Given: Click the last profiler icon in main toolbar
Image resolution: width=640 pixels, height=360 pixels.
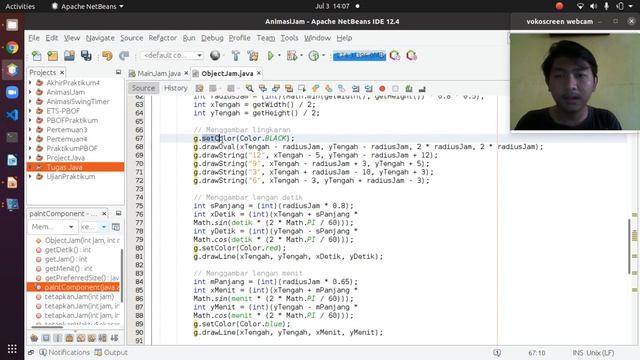Looking at the screenshot, I should pos(411,56).
